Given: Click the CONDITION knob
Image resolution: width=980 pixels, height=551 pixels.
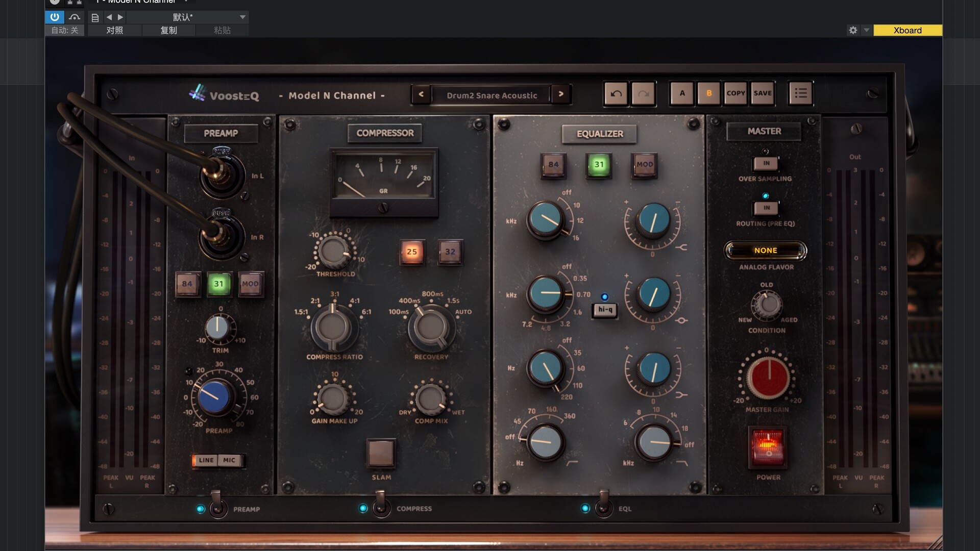Looking at the screenshot, I should (768, 305).
